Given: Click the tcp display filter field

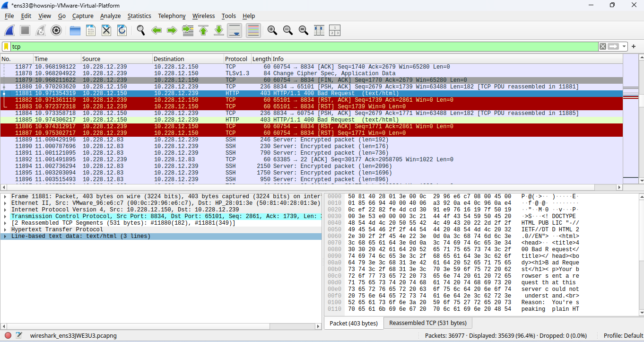Looking at the screenshot, I should (x=305, y=46).
